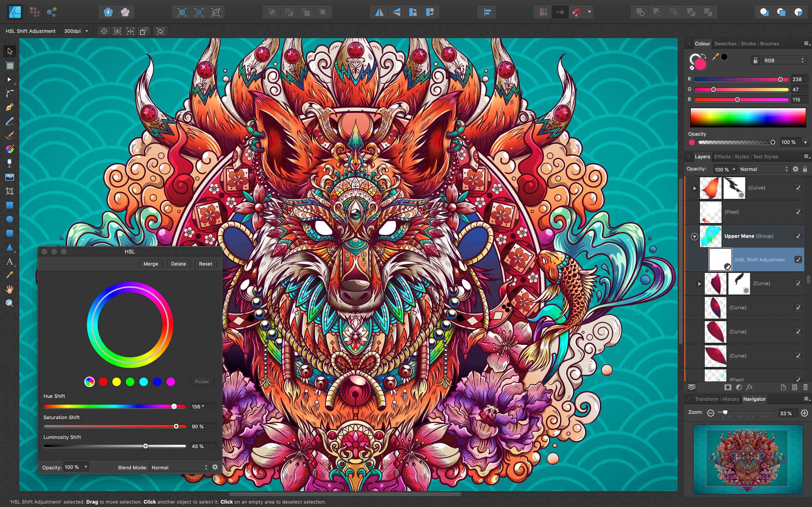The width and height of the screenshot is (812, 507).
Task: Select the Crop tool
Action: tap(9, 192)
